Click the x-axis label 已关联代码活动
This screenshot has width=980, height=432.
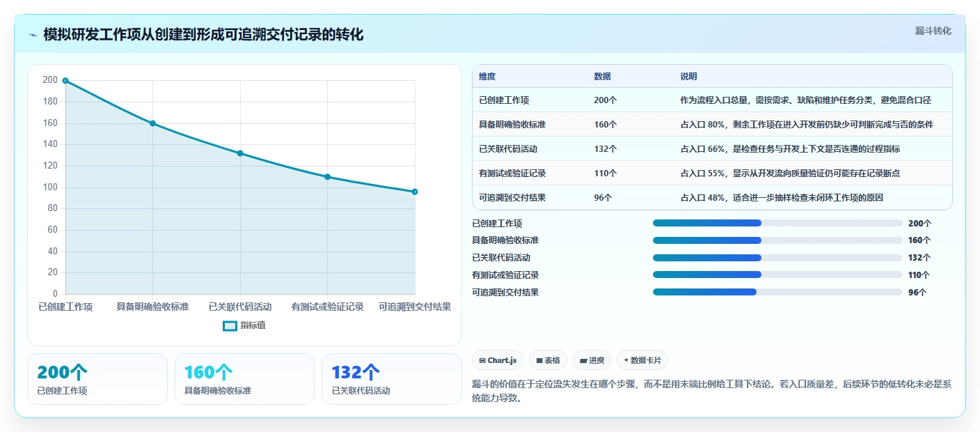click(240, 307)
